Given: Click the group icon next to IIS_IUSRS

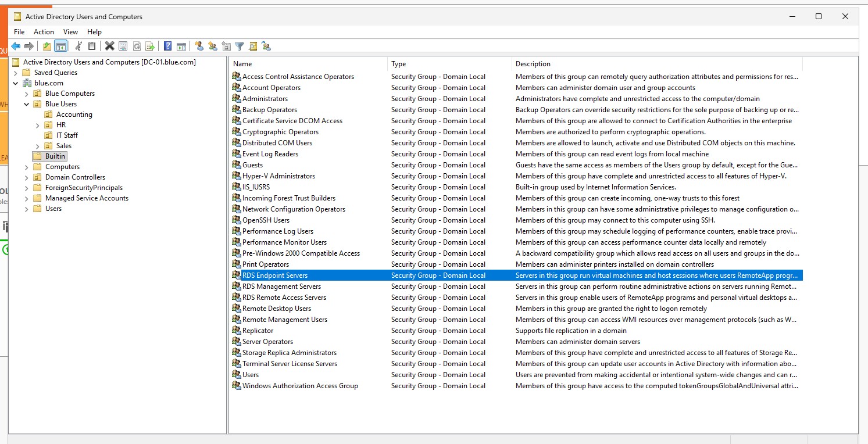Looking at the screenshot, I should (x=236, y=187).
